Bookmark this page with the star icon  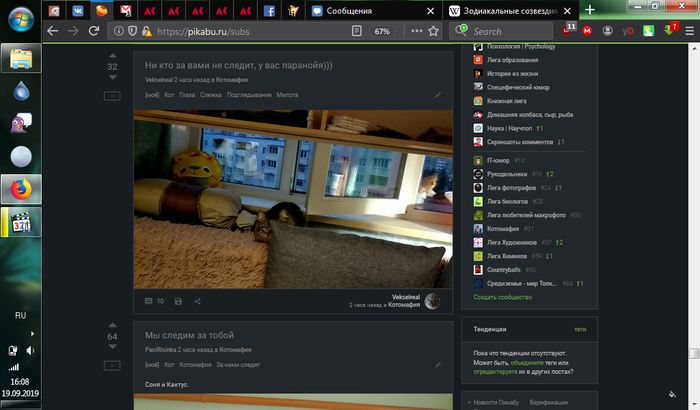433,31
